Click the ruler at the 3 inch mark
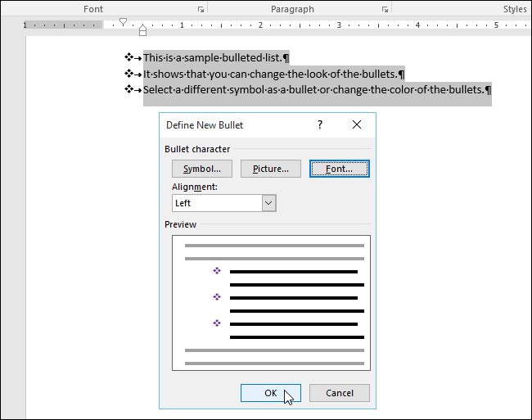The image size is (532, 420). 339,25
